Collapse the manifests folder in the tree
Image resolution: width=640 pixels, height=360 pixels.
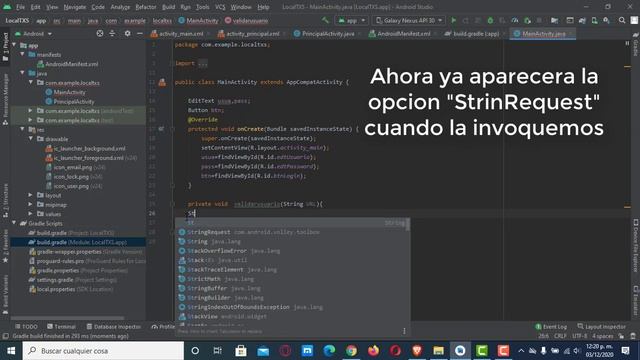[22, 54]
